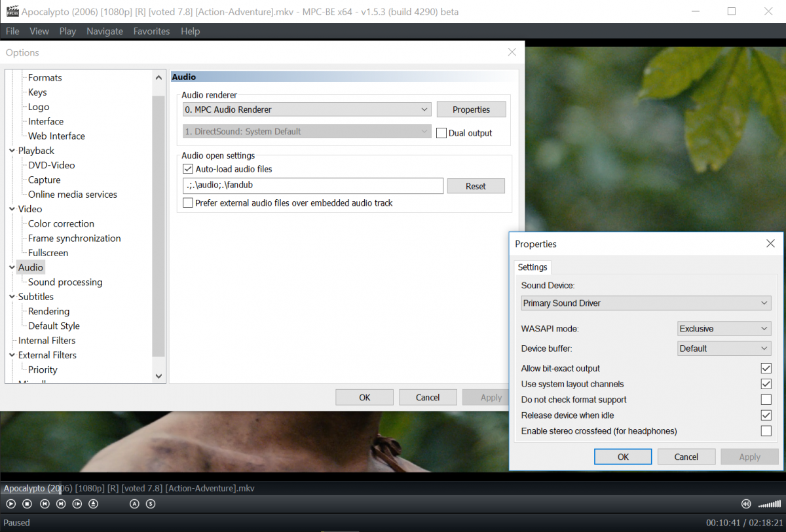
Task: Open Sound Device dropdown showing Primary Sound Driver
Action: (x=646, y=303)
